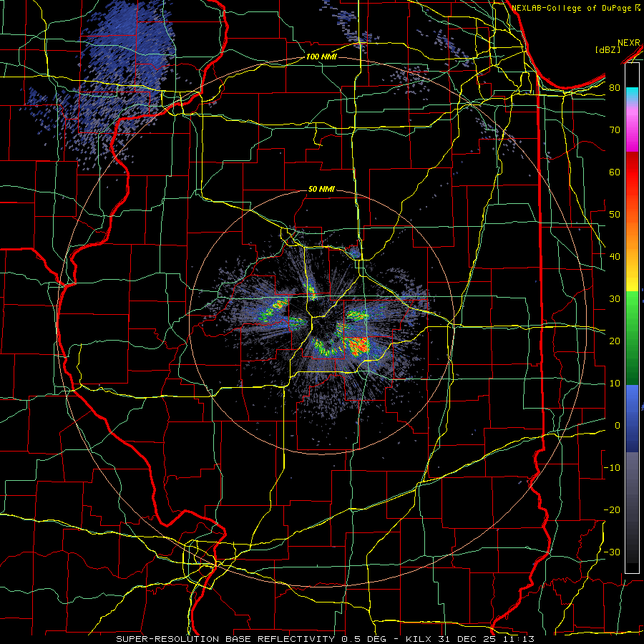
Task: Pick the bright green segment of the color bar
Action: [632, 306]
